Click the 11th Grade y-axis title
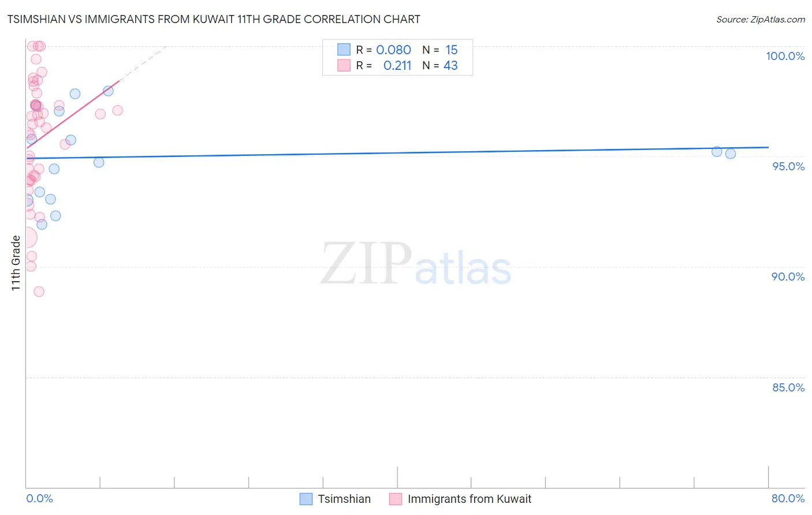Viewport: 812px width, 515px height. (x=16, y=263)
